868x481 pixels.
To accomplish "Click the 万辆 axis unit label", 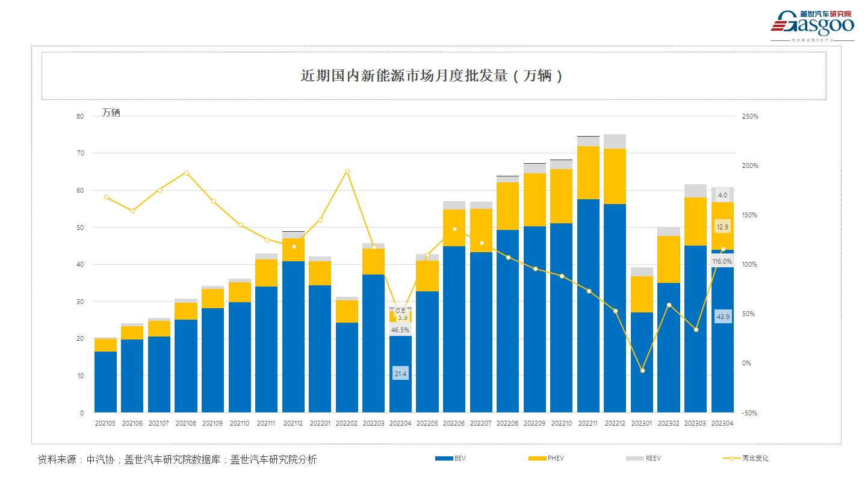I will (x=112, y=113).
